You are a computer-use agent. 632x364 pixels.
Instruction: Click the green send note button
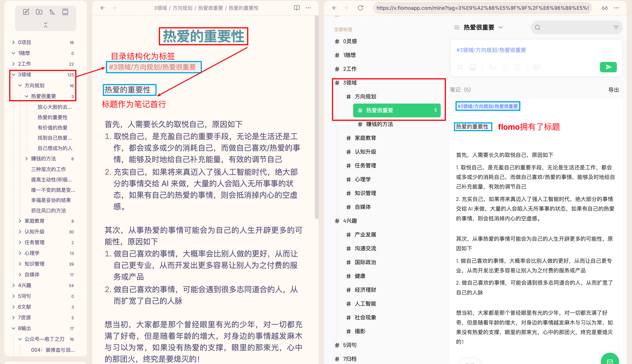point(608,67)
